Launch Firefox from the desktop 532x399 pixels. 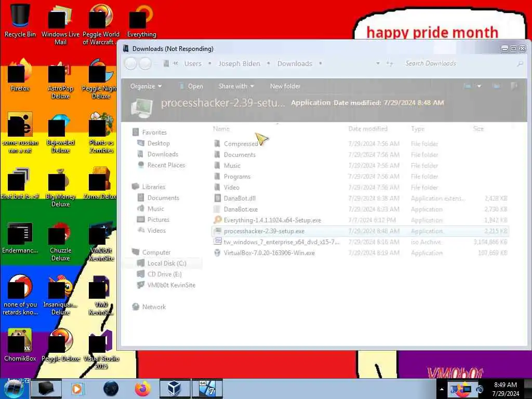[20, 75]
